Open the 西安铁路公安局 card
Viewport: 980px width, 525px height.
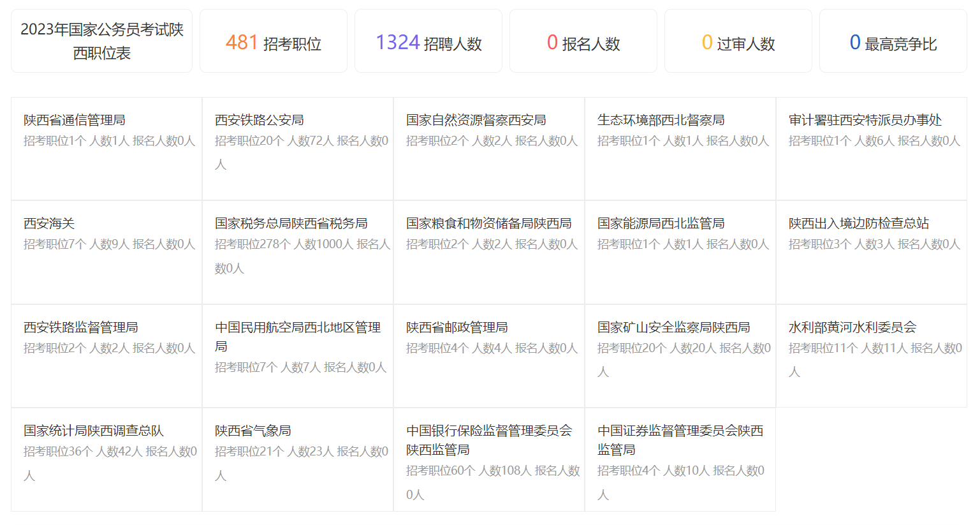click(298, 149)
